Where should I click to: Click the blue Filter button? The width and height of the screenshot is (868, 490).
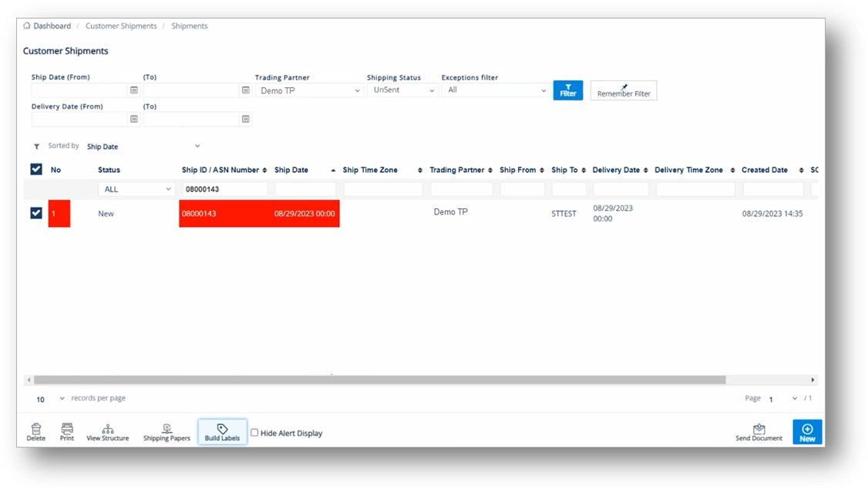point(568,90)
